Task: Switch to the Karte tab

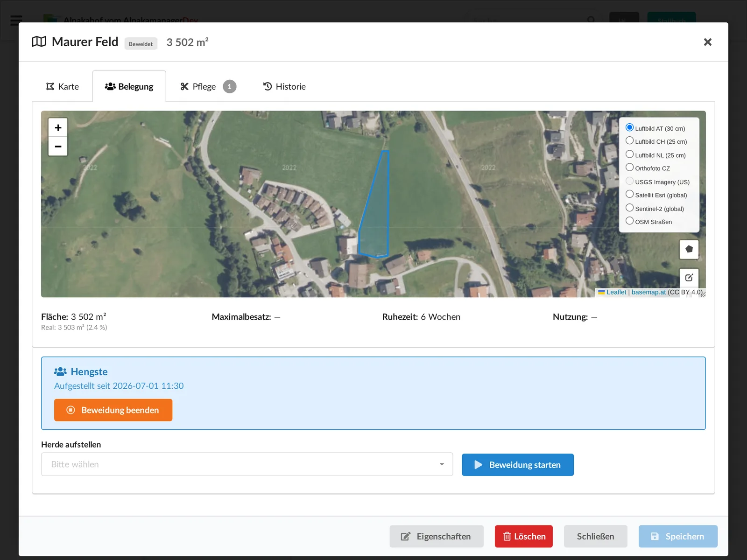Action: [x=63, y=86]
